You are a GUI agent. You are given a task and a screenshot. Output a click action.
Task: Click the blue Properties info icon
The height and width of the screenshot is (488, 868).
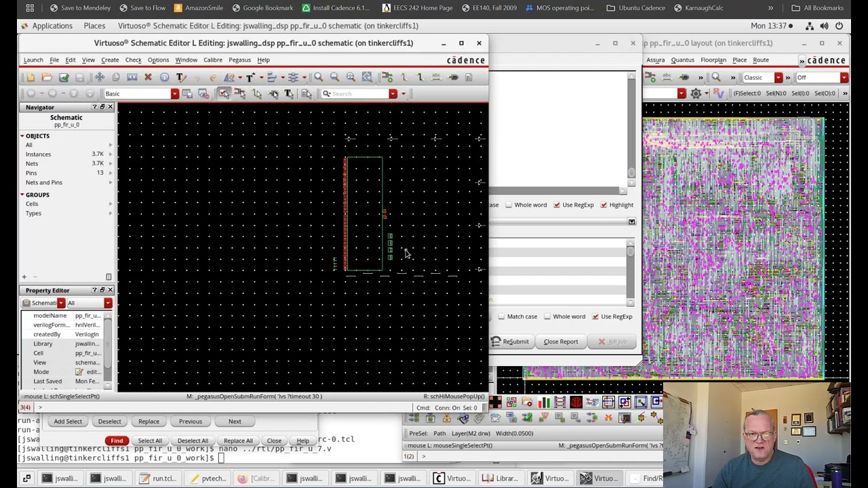tap(165, 77)
